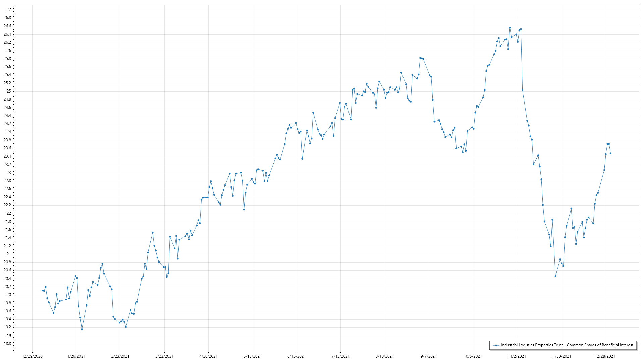Click the late-November low point near 20.45
Screen dimensions: 644x362
coord(555,276)
